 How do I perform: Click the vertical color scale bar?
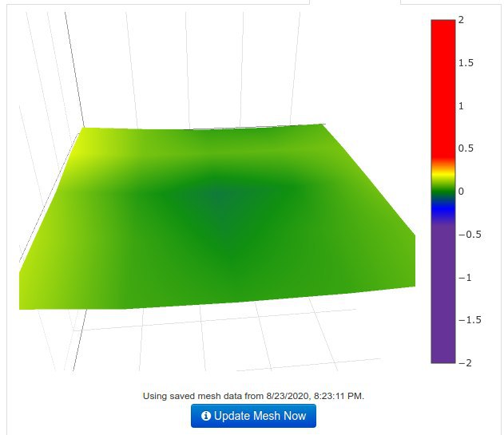click(x=443, y=192)
